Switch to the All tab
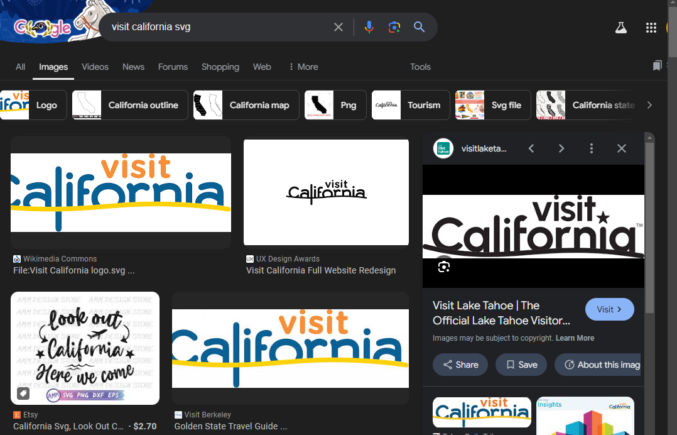This screenshot has height=435, width=677. pos(20,67)
